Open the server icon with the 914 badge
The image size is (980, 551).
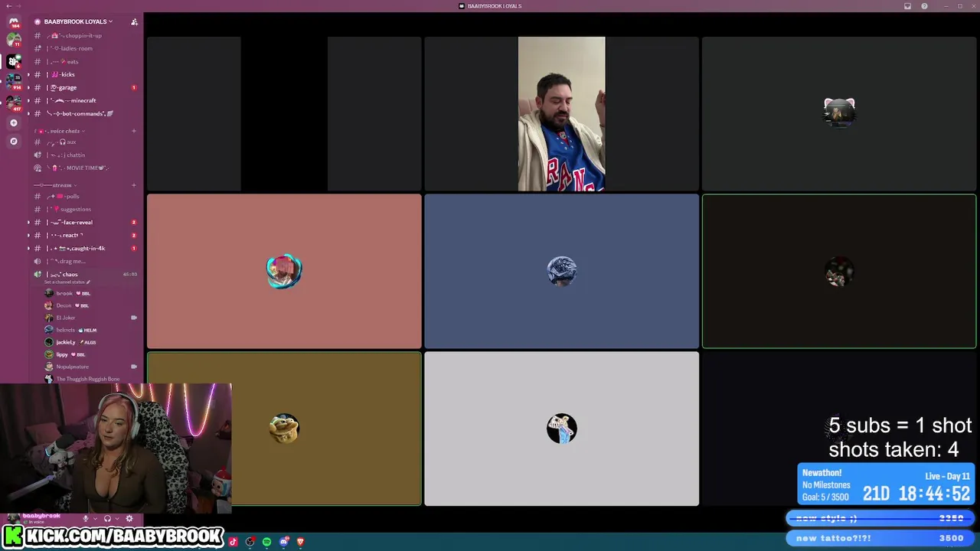(x=14, y=81)
